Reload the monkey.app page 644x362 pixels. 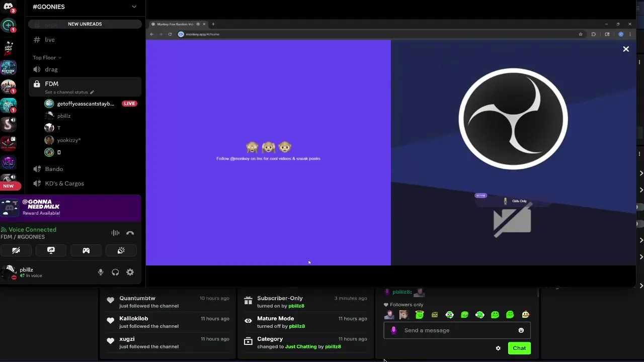(x=170, y=34)
